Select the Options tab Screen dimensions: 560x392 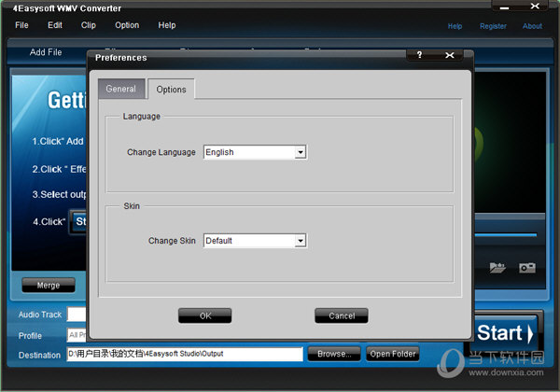[171, 90]
